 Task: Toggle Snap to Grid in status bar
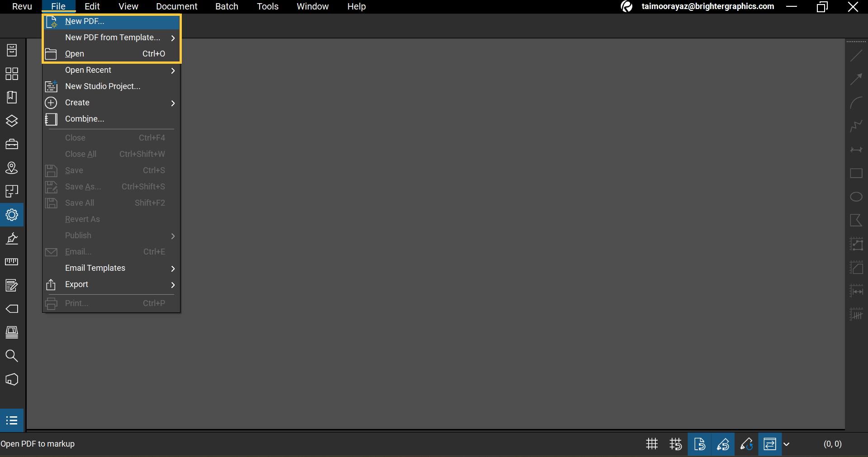coord(675,444)
